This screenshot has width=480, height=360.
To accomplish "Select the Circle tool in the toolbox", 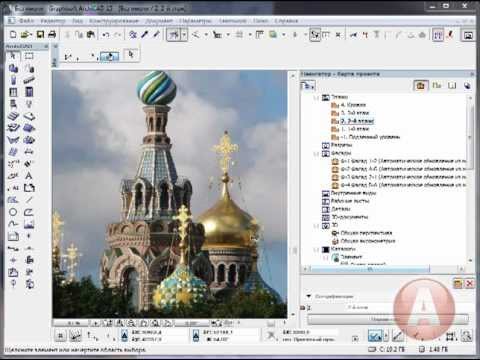I will [x=13, y=212].
